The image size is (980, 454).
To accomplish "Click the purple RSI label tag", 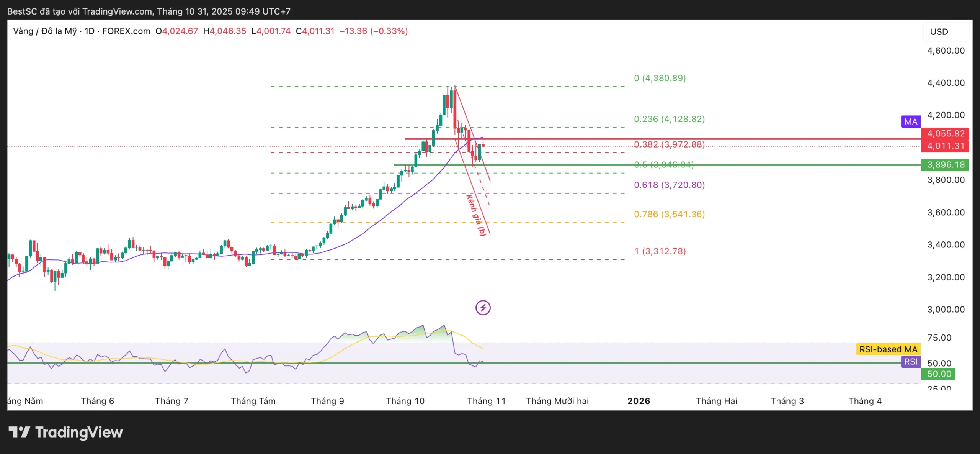I will (x=910, y=361).
